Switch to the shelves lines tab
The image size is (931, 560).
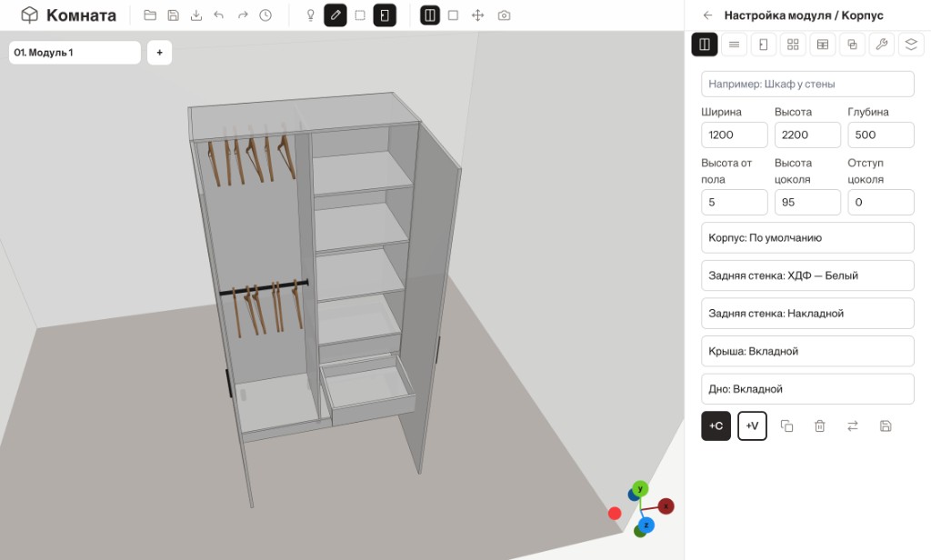pos(734,44)
